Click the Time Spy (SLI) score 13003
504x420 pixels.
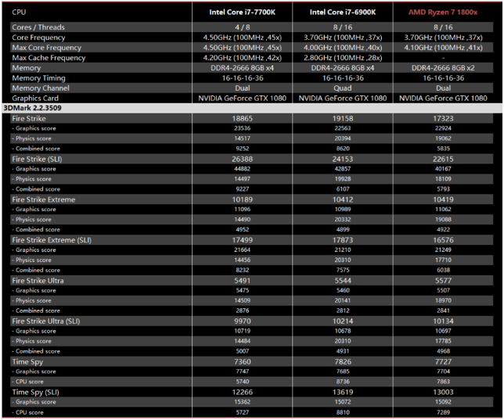click(x=443, y=392)
